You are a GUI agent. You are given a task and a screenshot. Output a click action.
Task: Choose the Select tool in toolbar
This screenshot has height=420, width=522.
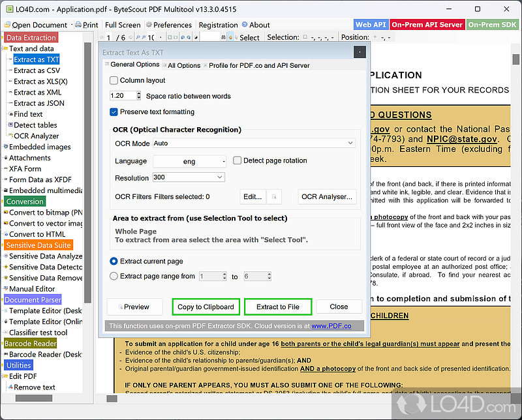pos(247,38)
